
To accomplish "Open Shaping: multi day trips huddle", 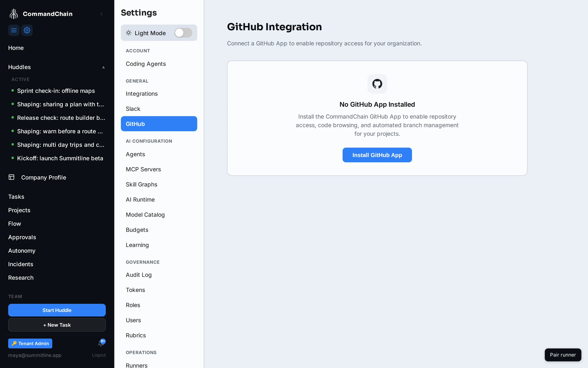I will [x=61, y=145].
